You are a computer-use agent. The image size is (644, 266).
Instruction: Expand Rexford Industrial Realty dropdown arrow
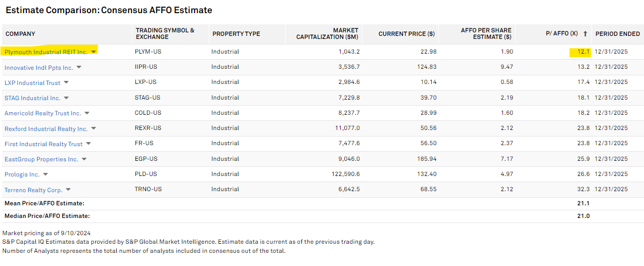point(94,128)
